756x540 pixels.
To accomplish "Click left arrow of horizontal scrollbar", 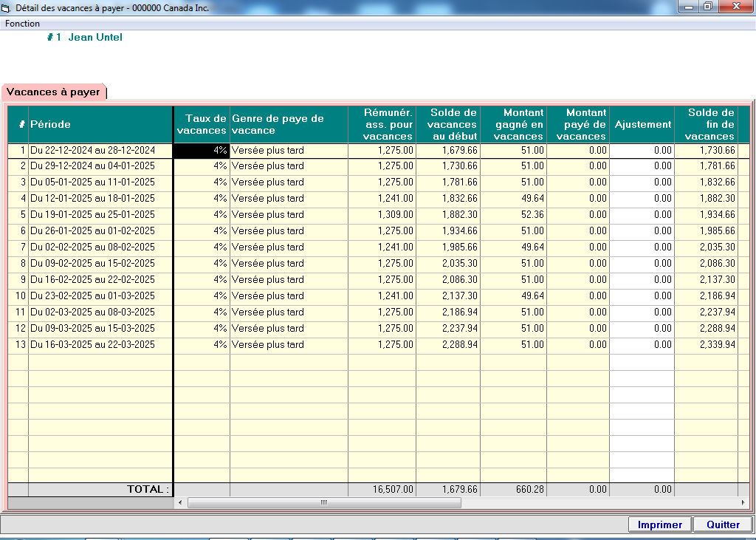I will [180, 503].
